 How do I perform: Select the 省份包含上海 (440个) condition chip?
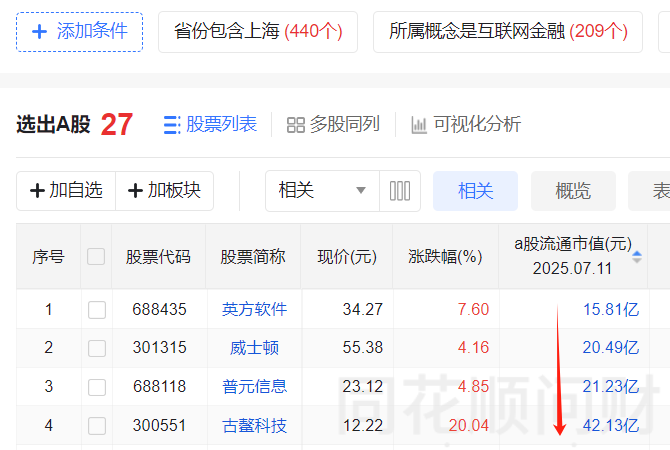258,32
